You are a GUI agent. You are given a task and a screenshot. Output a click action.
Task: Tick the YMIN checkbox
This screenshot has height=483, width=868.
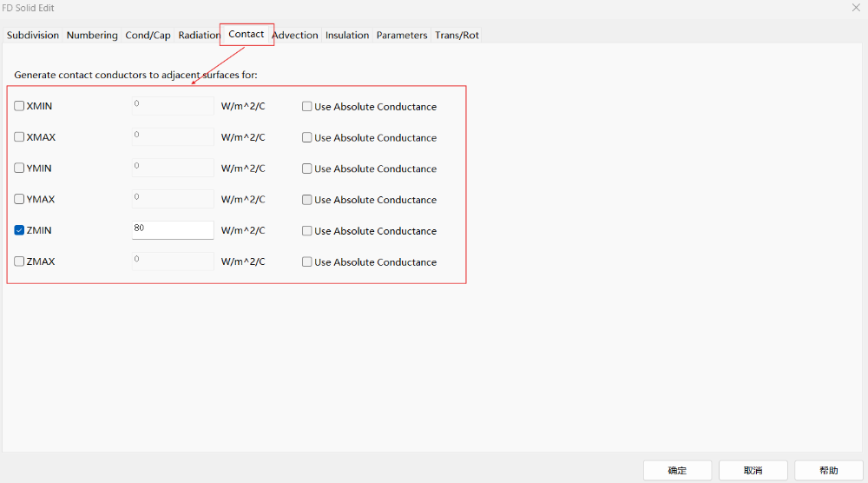pyautogui.click(x=19, y=169)
